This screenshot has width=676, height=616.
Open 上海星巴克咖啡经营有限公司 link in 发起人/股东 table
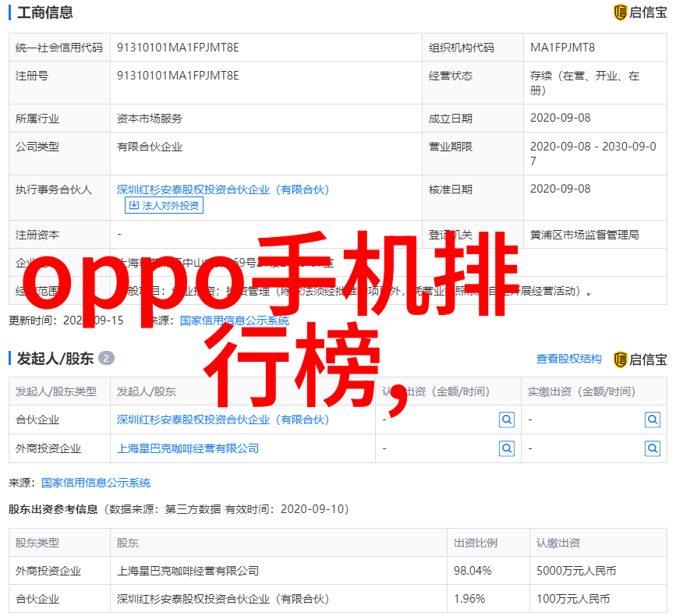point(188,449)
